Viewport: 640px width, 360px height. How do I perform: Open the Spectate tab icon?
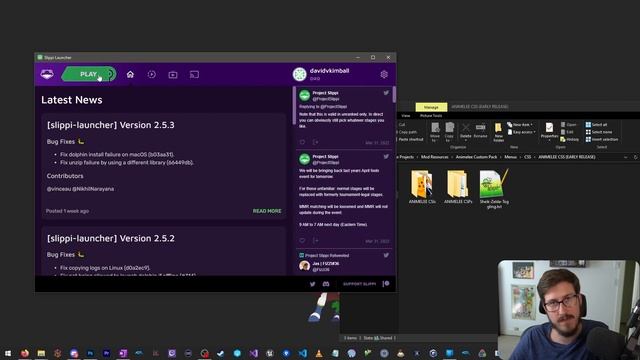pyautogui.click(x=173, y=74)
